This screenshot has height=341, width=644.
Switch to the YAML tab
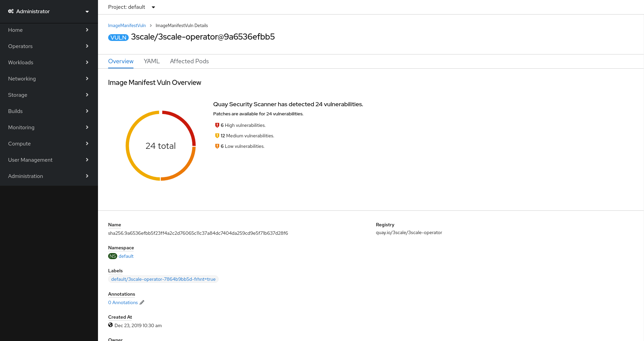pyautogui.click(x=152, y=61)
